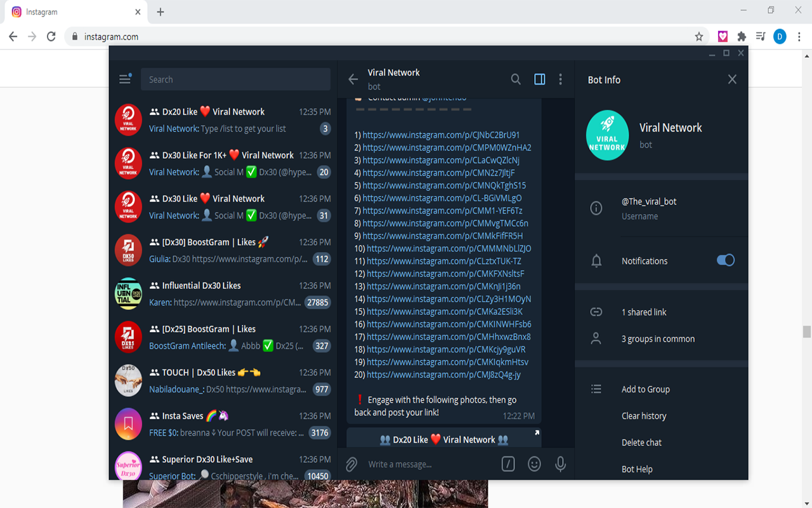This screenshot has height=508, width=812.
Task: Reload the Instagram page in Chrome
Action: click(x=51, y=37)
